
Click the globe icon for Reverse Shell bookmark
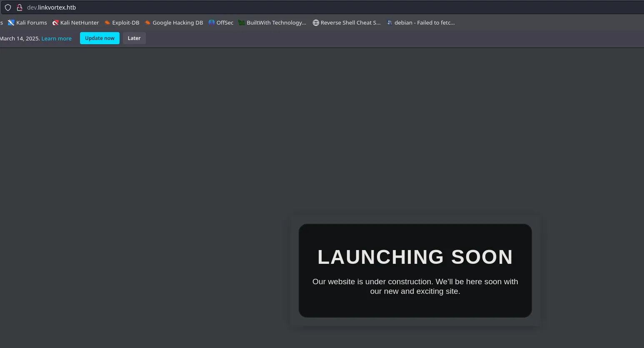tap(316, 23)
